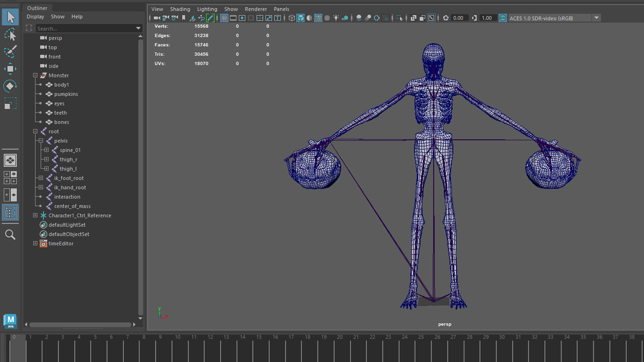Activate the Scale tool
The height and width of the screenshot is (362, 644).
[x=10, y=103]
